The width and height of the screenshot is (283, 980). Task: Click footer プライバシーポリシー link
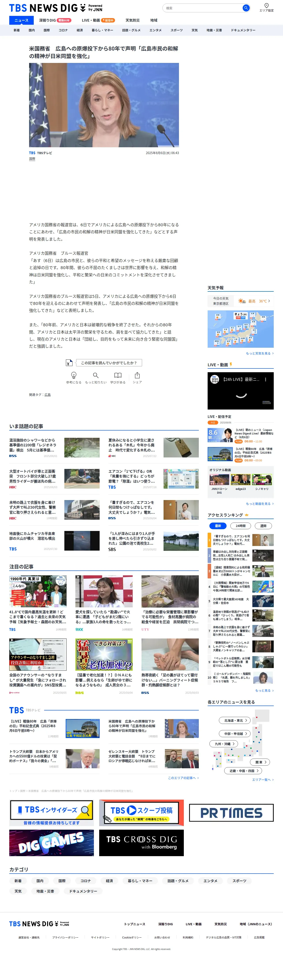[65, 937]
